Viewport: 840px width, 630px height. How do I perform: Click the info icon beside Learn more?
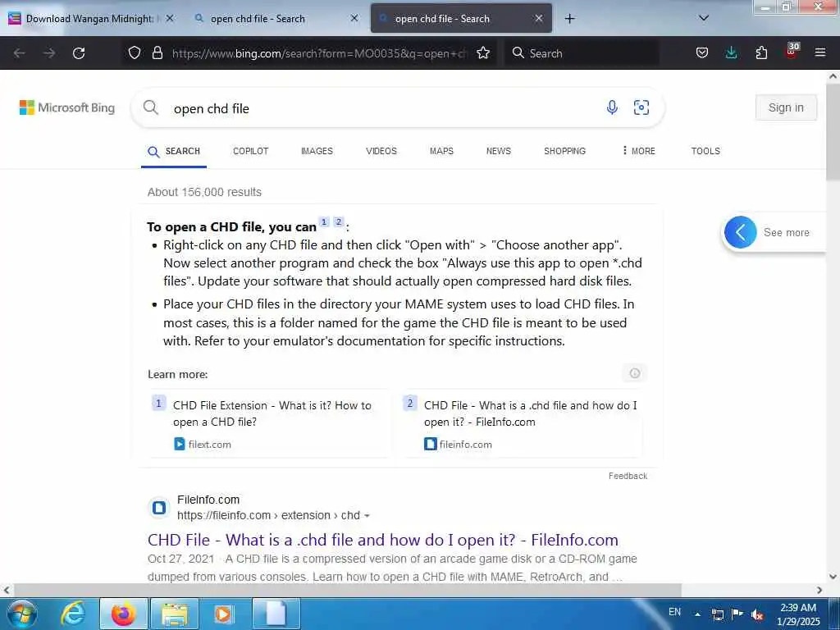[635, 373]
